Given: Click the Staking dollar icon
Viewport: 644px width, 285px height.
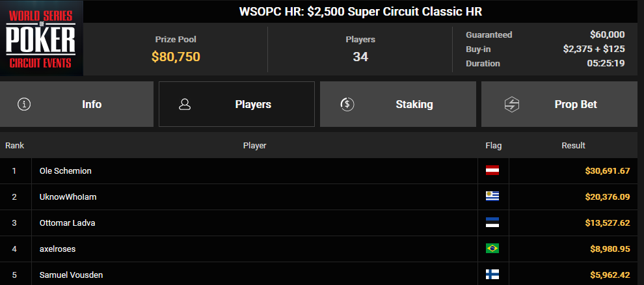Looking at the screenshot, I should (347, 104).
